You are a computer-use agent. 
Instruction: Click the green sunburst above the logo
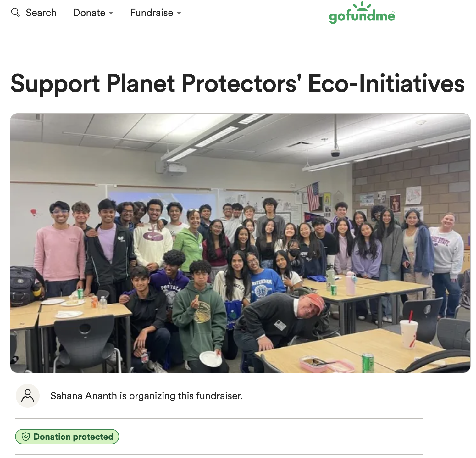coord(362,5)
